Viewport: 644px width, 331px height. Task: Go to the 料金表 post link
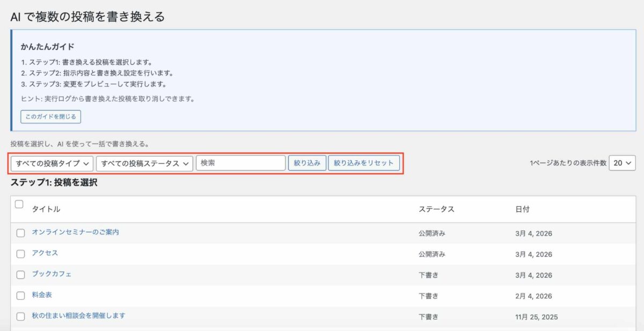[42, 295]
